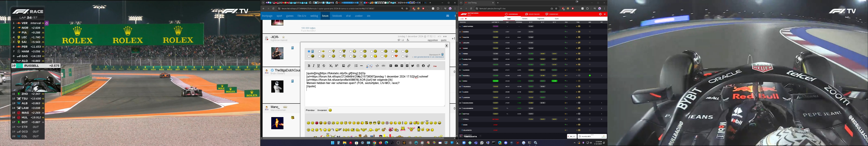Insert PHP tag in reply editor

383,66
